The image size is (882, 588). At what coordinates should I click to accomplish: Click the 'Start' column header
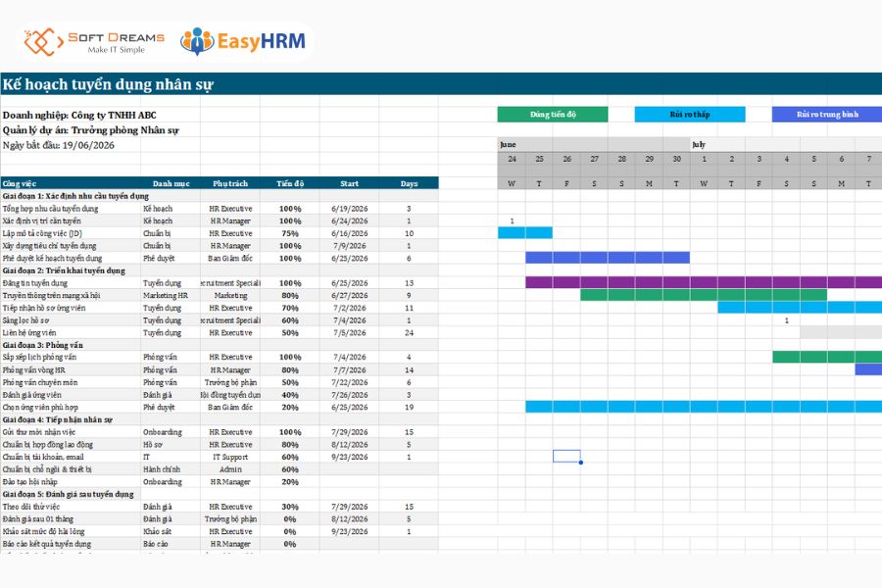click(x=349, y=183)
